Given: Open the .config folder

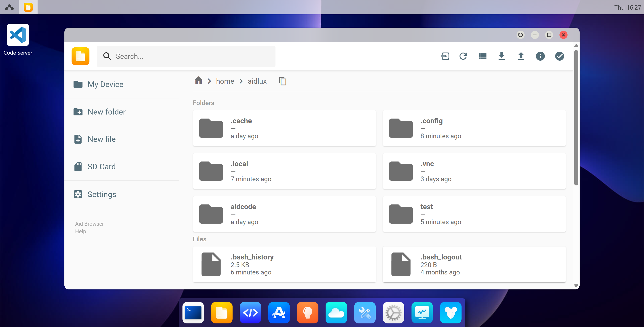Looking at the screenshot, I should coord(474,128).
